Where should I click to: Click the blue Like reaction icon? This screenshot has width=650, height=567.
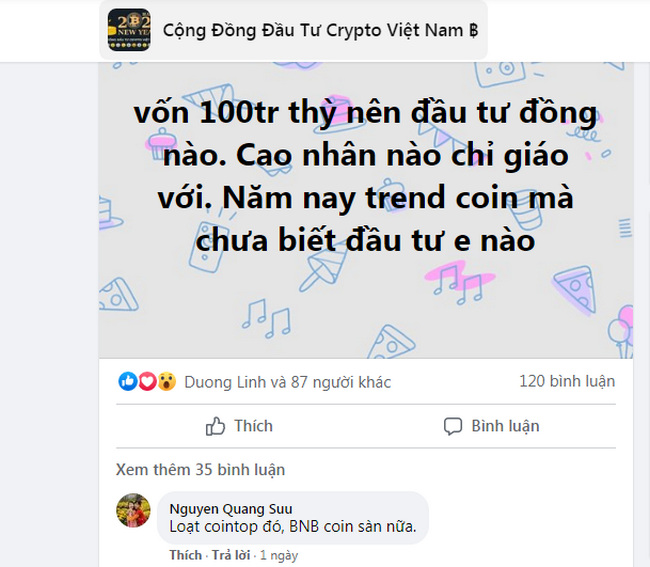coord(128,381)
